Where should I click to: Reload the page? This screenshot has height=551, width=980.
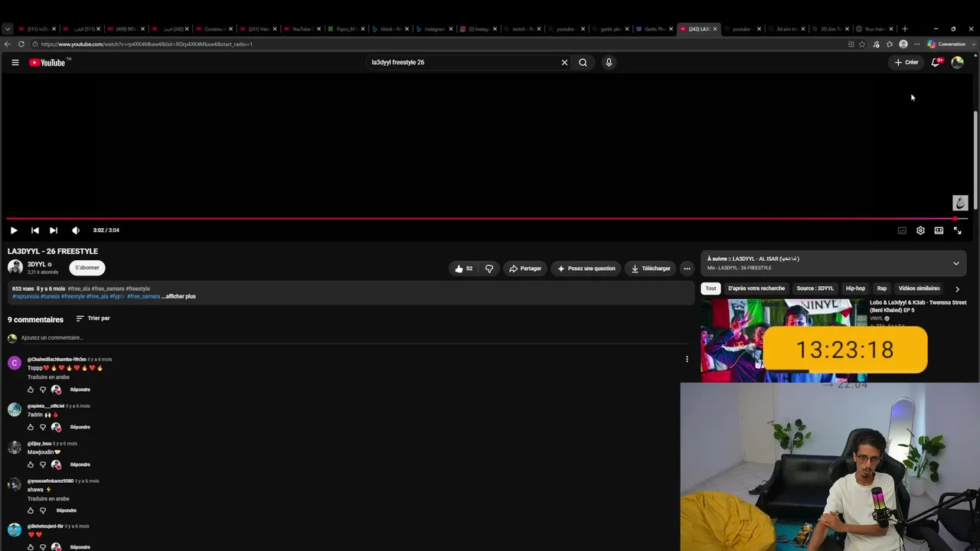pyautogui.click(x=21, y=44)
